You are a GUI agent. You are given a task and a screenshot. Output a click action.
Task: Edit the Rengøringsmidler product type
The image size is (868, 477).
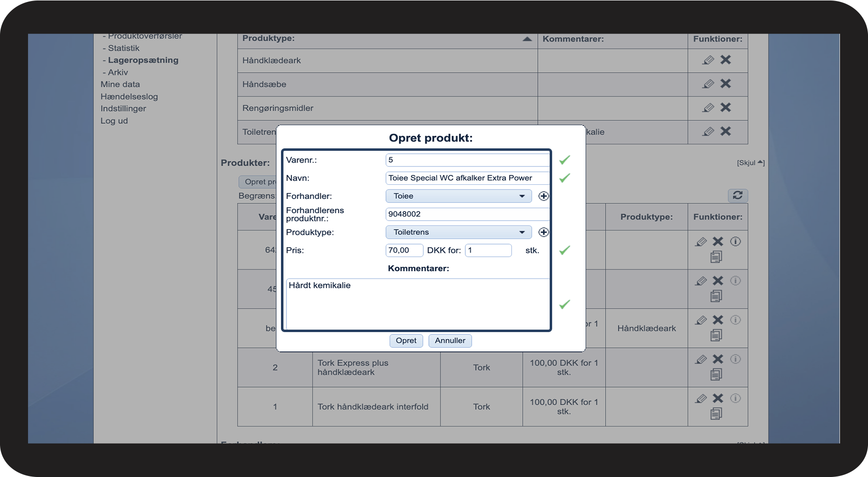tap(708, 108)
